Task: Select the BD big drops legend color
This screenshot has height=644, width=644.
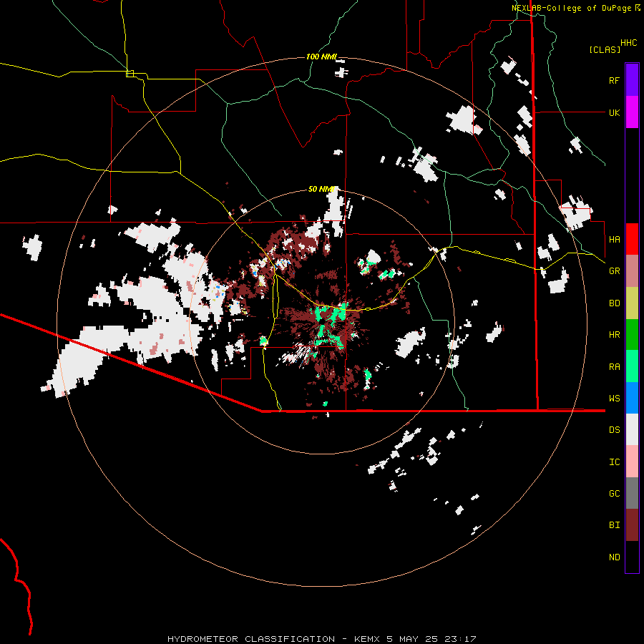Action: tap(632, 303)
